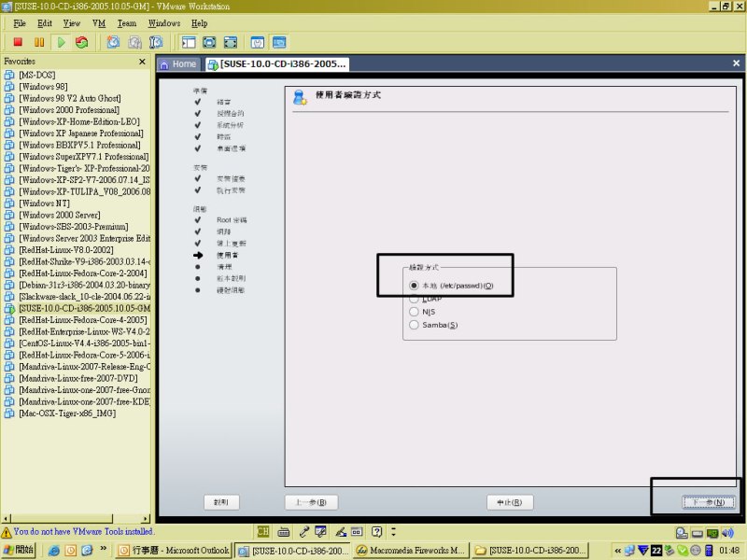Viewport: 747px width, 560px height.
Task: Close the current VM tab with X
Action: (736, 63)
